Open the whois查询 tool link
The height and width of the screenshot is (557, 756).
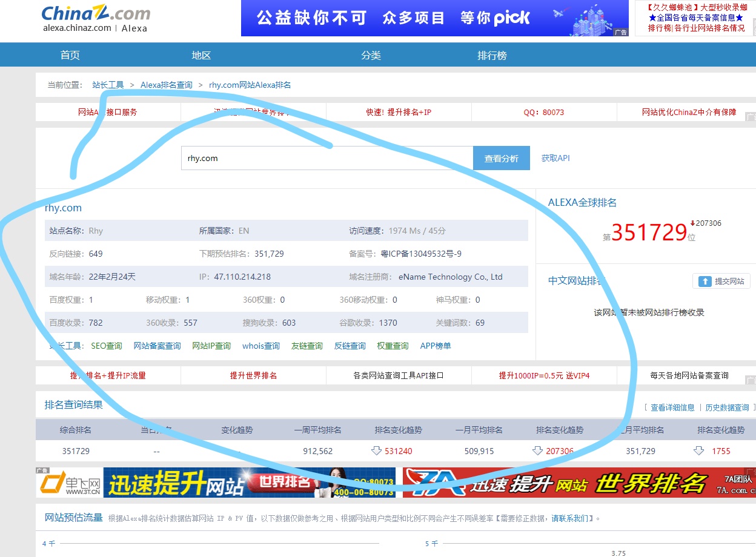point(261,346)
